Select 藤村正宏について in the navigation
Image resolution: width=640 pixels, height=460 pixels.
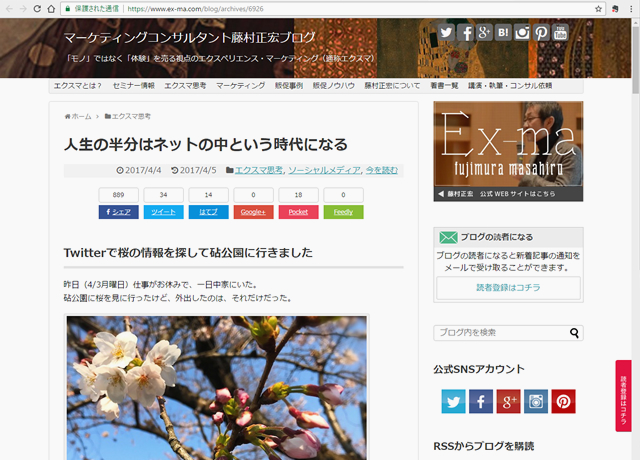(392, 86)
